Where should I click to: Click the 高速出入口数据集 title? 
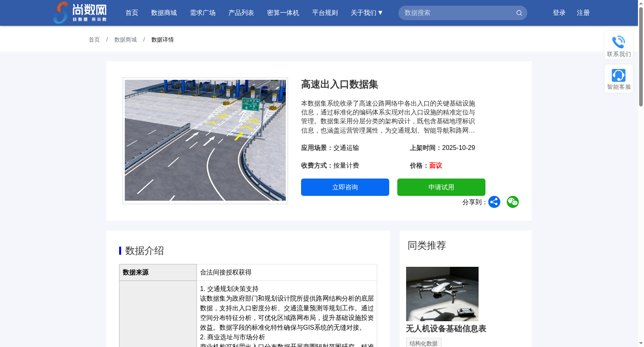coord(340,84)
